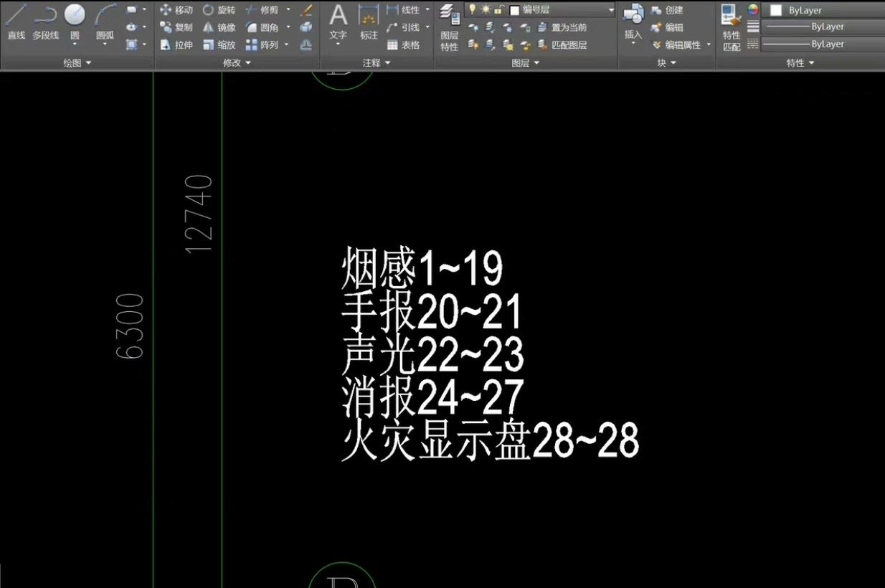Expand the Draw (绘图) panel

pyautogui.click(x=89, y=62)
